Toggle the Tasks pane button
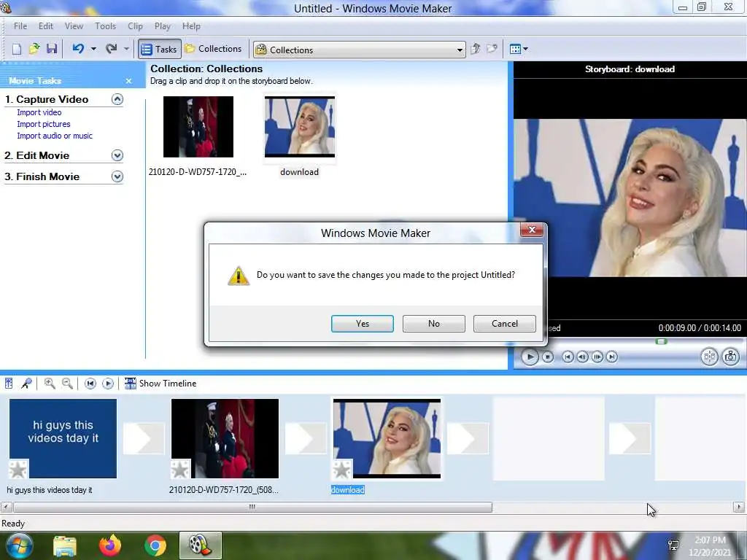The image size is (747, 560). pos(160,49)
